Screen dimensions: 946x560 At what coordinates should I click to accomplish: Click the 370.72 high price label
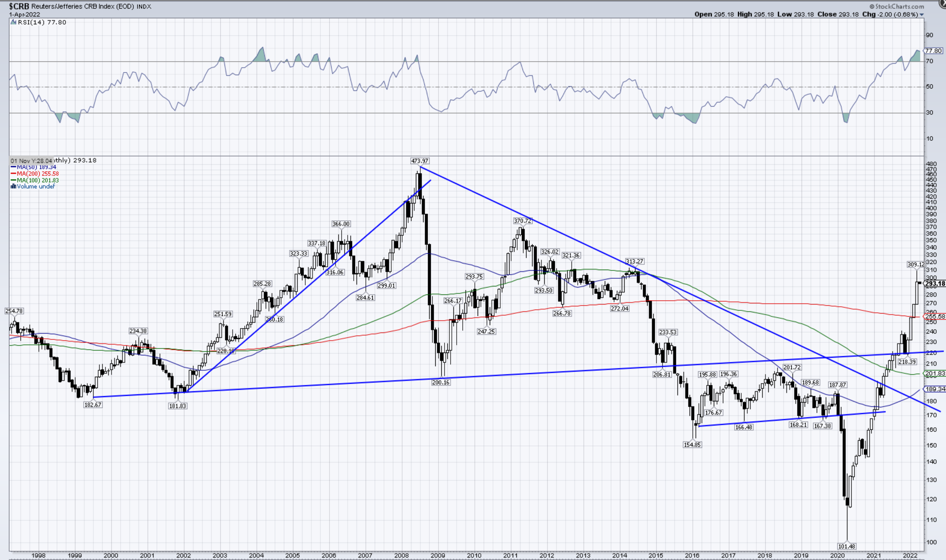click(x=522, y=221)
